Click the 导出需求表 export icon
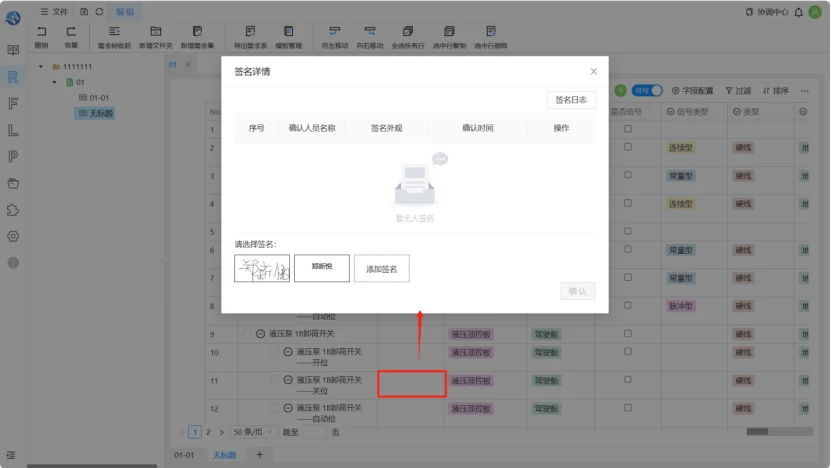 pos(250,32)
